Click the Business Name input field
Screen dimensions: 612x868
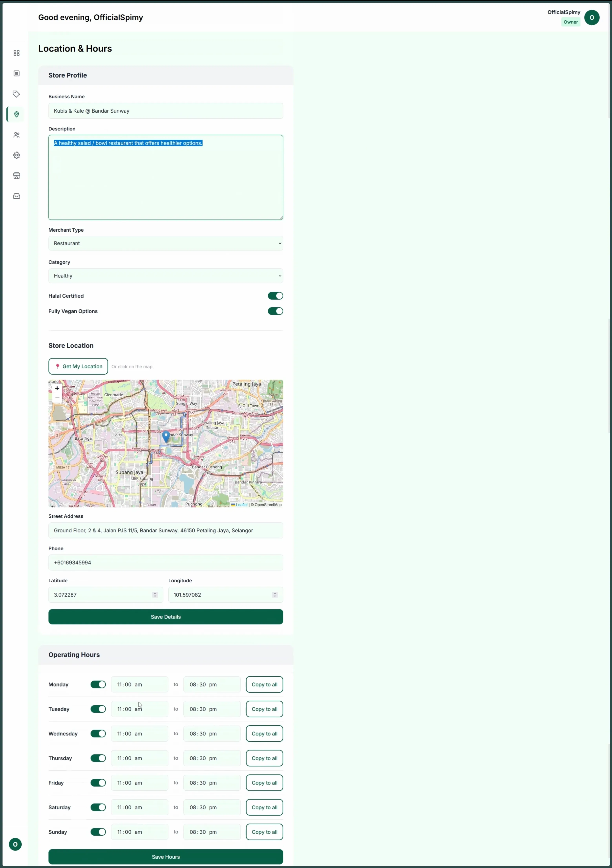click(x=166, y=111)
